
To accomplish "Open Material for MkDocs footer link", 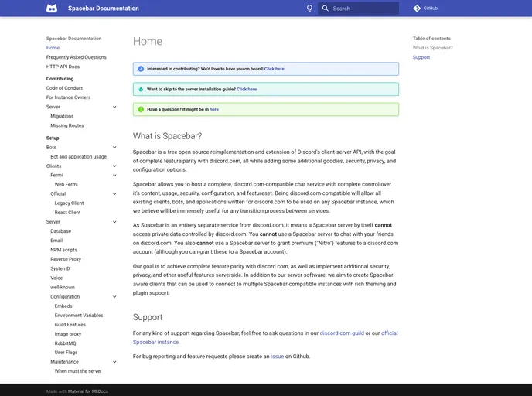I will pyautogui.click(x=88, y=391).
